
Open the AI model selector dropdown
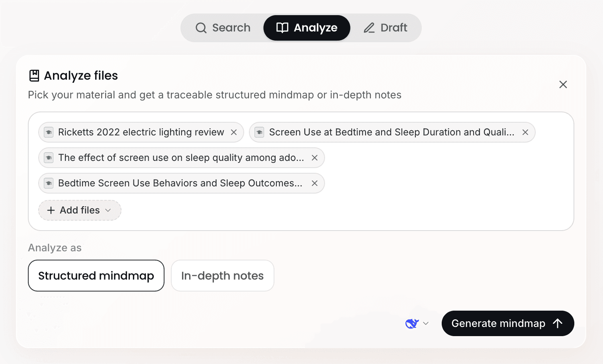[x=417, y=323]
